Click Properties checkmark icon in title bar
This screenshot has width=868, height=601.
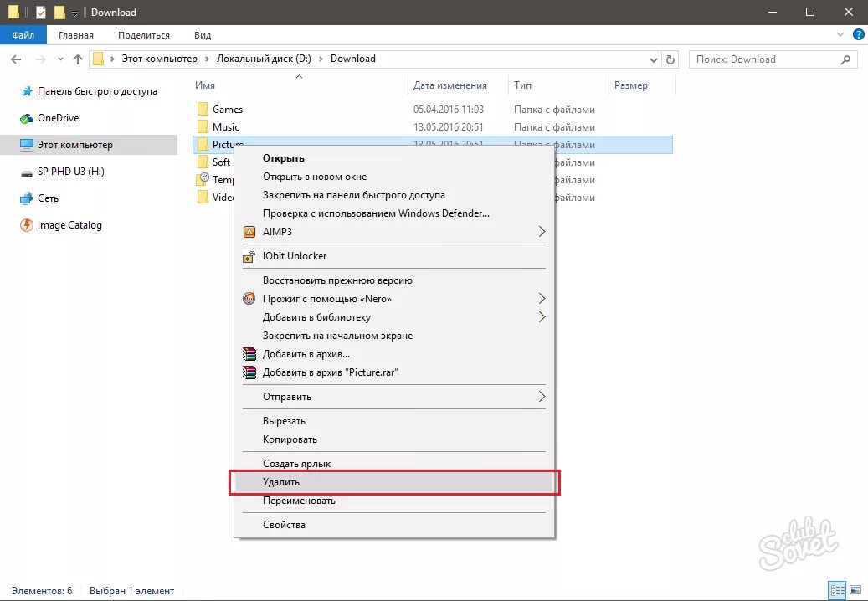[41, 13]
